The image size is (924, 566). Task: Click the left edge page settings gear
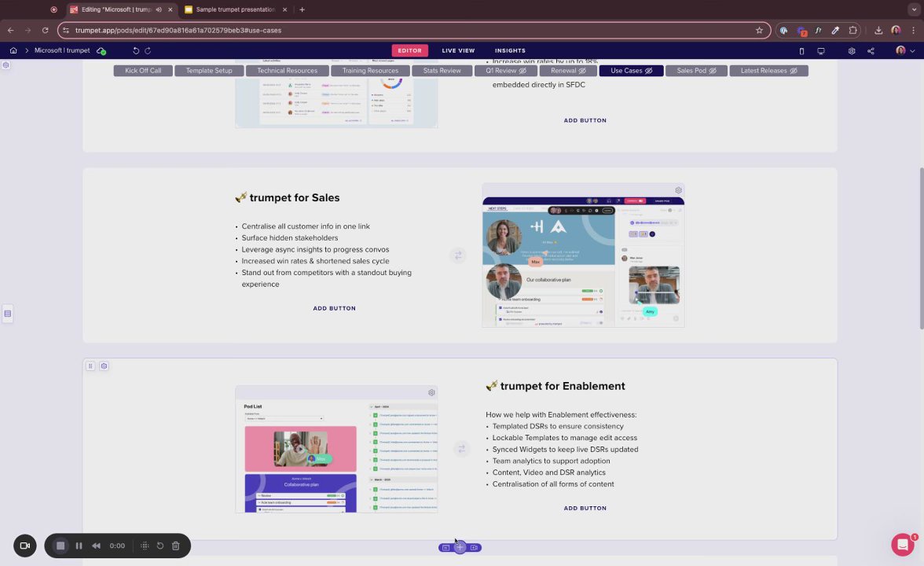6,64
